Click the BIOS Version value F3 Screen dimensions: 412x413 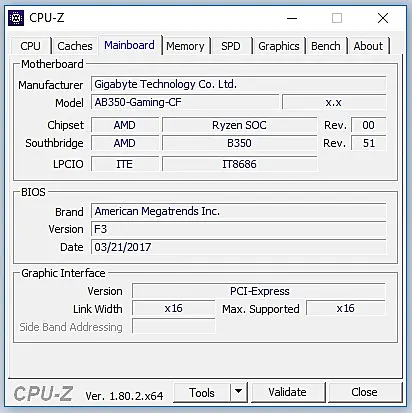point(239,229)
